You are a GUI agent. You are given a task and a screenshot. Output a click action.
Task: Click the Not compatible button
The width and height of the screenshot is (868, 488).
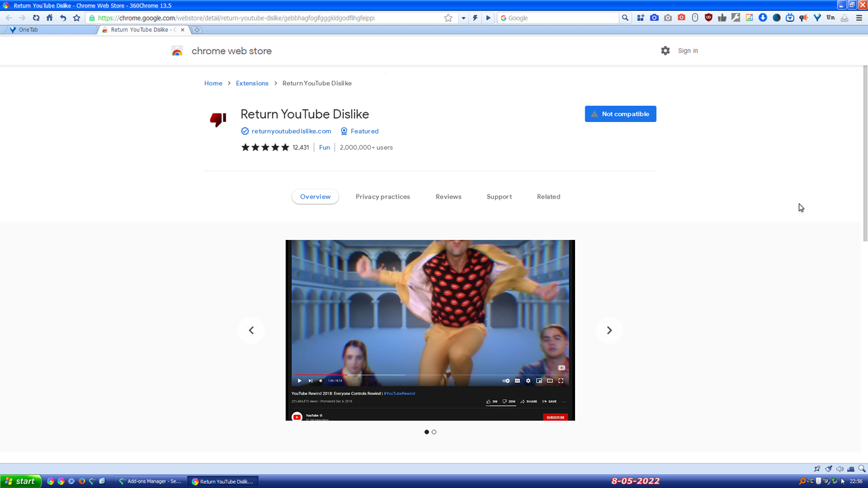pyautogui.click(x=620, y=114)
